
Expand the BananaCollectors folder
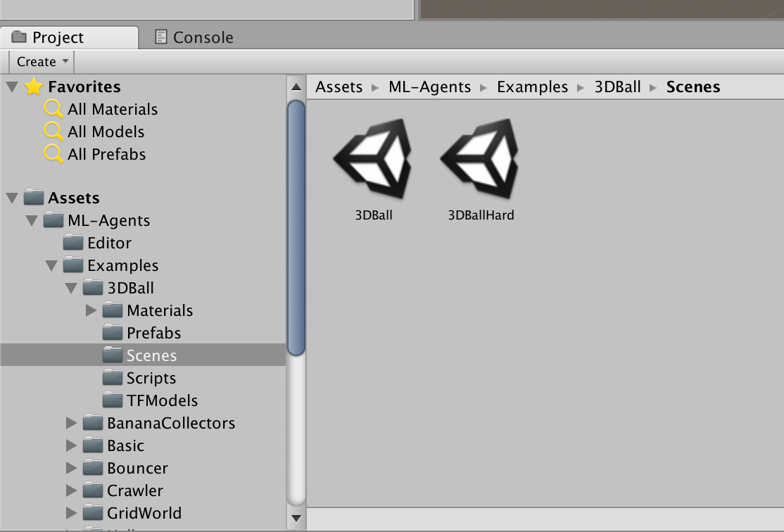(72, 422)
